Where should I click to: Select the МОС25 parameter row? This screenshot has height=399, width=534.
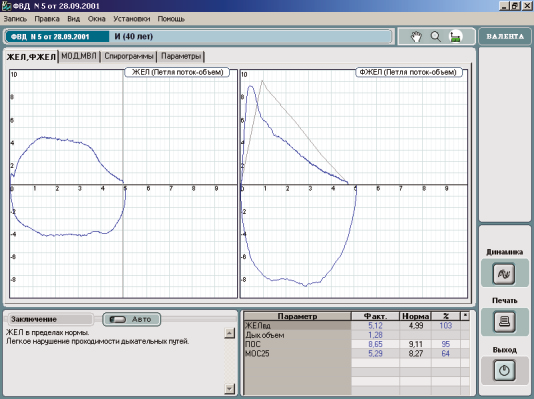357,353
